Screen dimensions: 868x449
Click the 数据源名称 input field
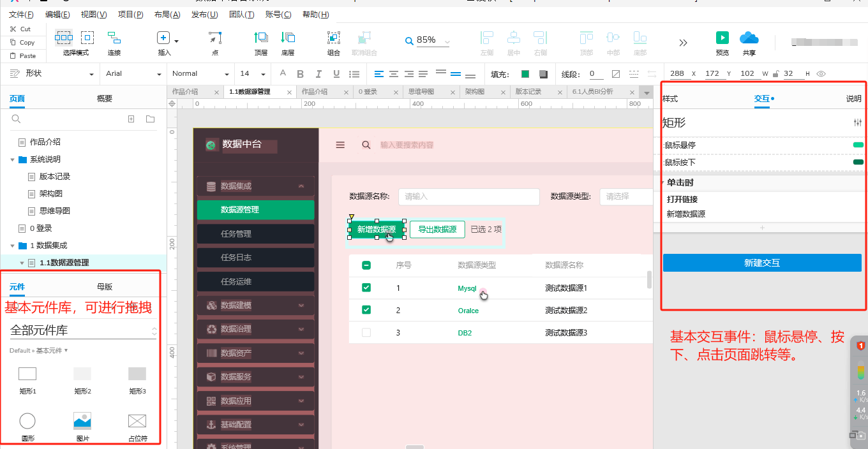coord(468,196)
